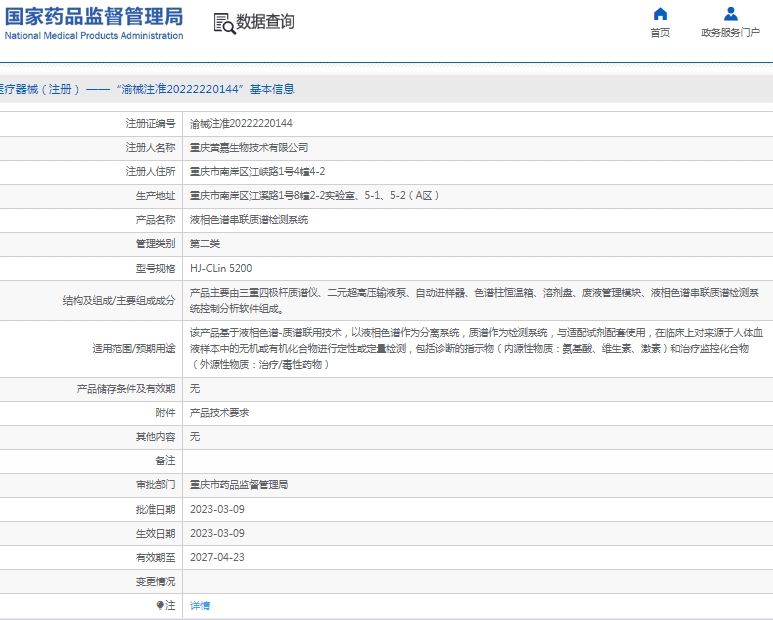Click the 产品储存条件及有效期 label
The width and height of the screenshot is (773, 620).
pos(126,389)
